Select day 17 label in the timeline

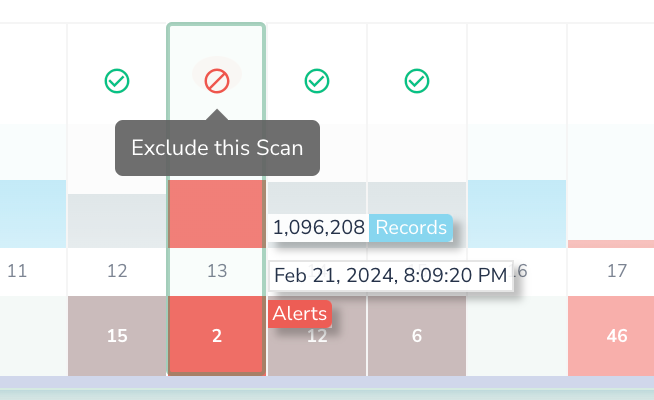pyautogui.click(x=617, y=271)
